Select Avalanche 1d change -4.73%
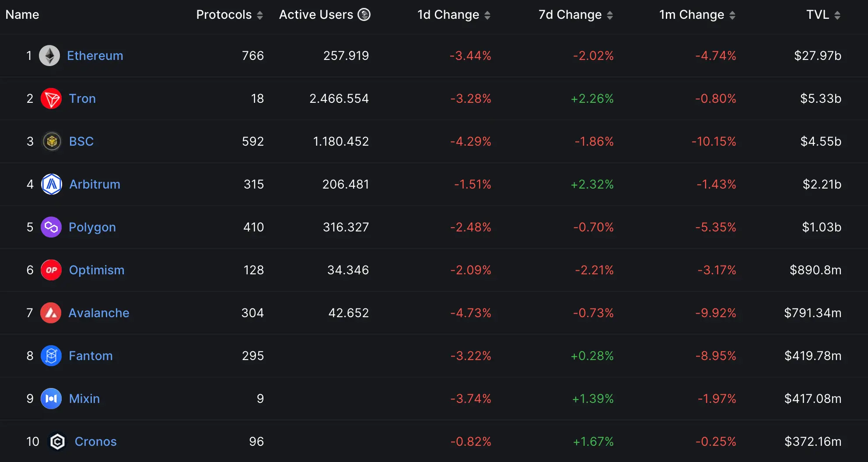Image resolution: width=868 pixels, height=462 pixels. click(x=471, y=313)
